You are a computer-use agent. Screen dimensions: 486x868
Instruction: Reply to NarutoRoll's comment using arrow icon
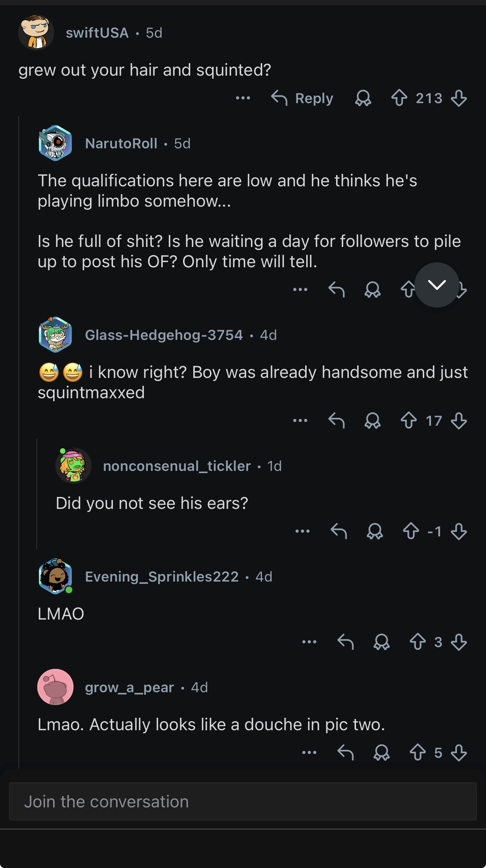coord(336,289)
